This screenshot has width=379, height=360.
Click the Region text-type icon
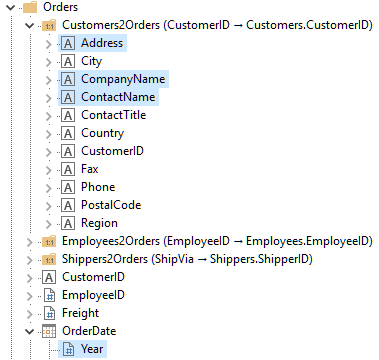pyautogui.click(x=68, y=223)
